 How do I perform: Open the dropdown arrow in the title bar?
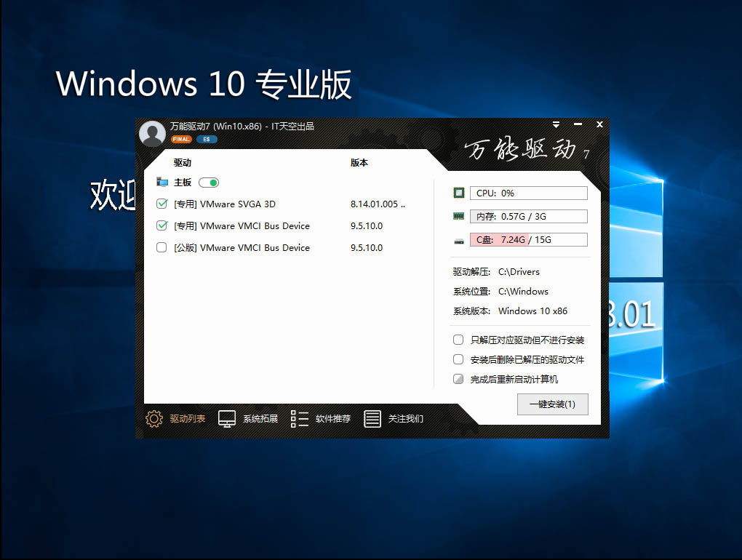556,124
